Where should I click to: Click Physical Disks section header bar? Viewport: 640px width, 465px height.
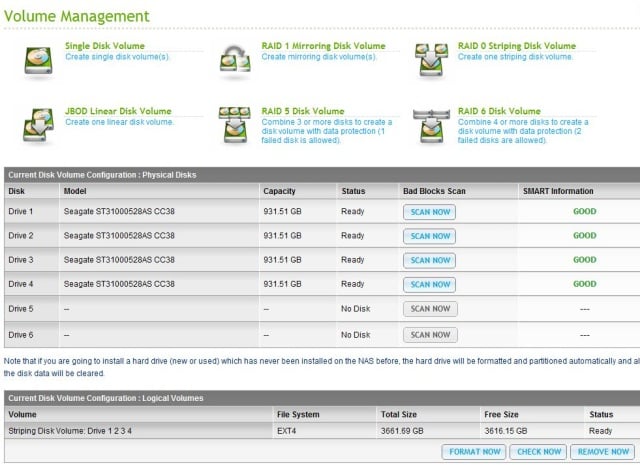tap(322, 175)
